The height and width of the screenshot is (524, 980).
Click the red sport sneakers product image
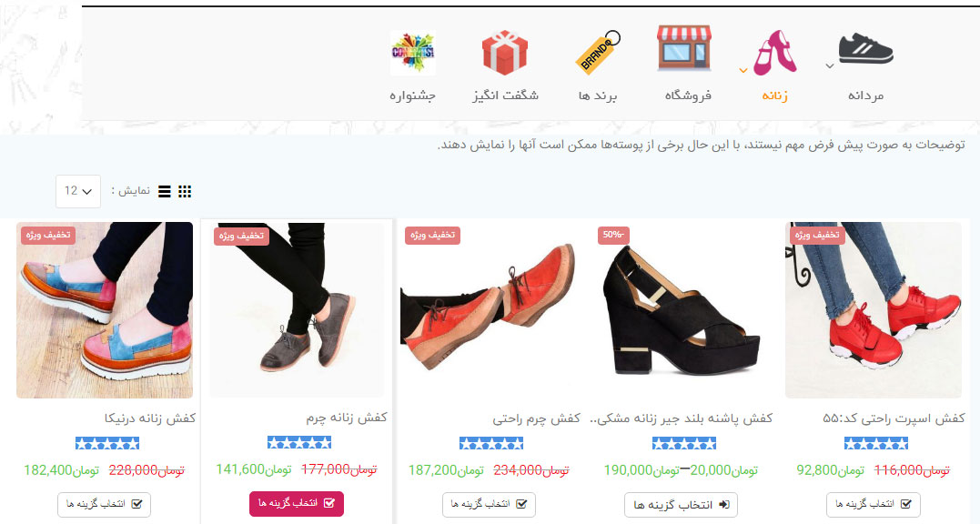pos(874,310)
